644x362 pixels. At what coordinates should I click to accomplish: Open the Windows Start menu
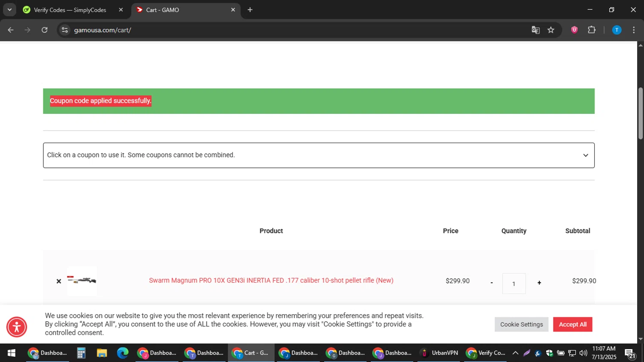[x=12, y=353]
